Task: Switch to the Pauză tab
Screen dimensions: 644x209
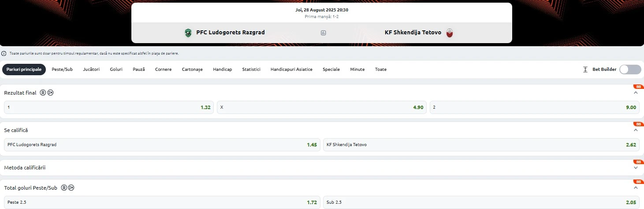Action: pyautogui.click(x=139, y=70)
